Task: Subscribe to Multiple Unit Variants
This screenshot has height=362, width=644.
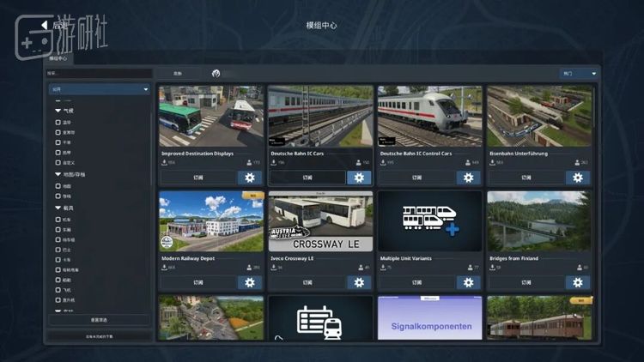Action: click(416, 282)
